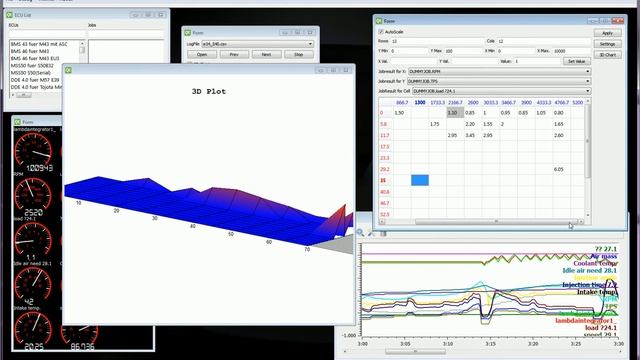Click cell 3.45 in row 11.7
The width and height of the screenshot is (640, 360).
(473, 135)
